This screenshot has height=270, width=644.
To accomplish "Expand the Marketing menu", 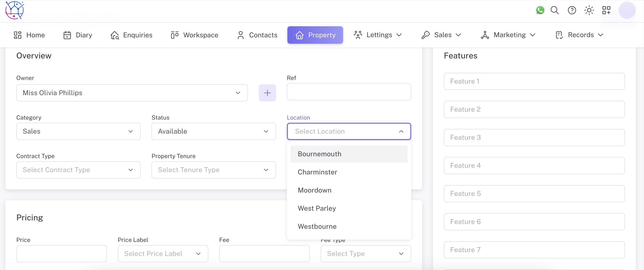I will point(508,35).
